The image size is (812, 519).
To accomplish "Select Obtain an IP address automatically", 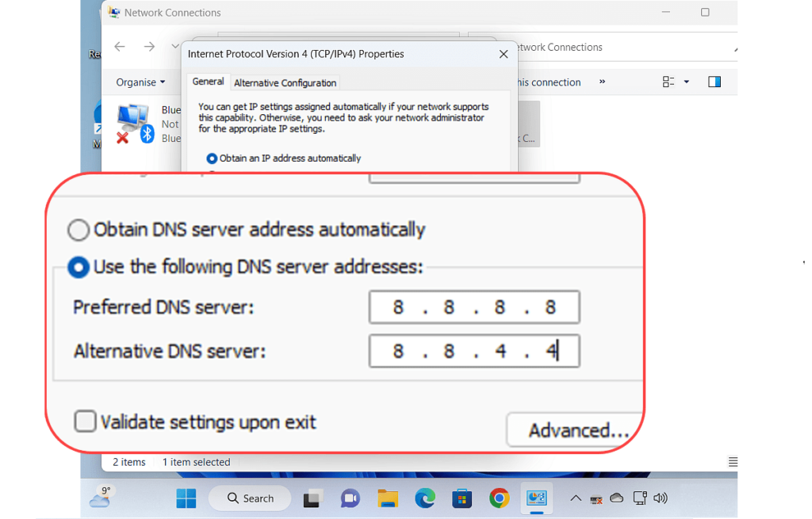I will point(212,158).
